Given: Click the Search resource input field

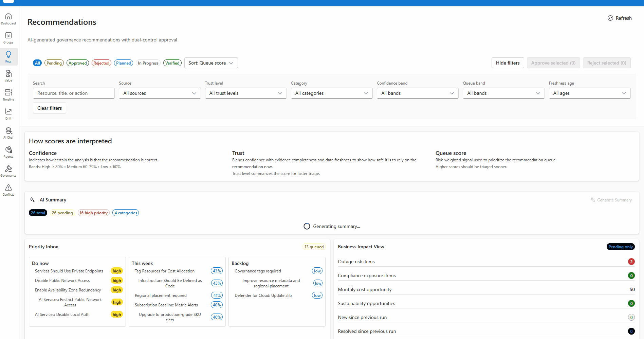Looking at the screenshot, I should click(x=73, y=93).
